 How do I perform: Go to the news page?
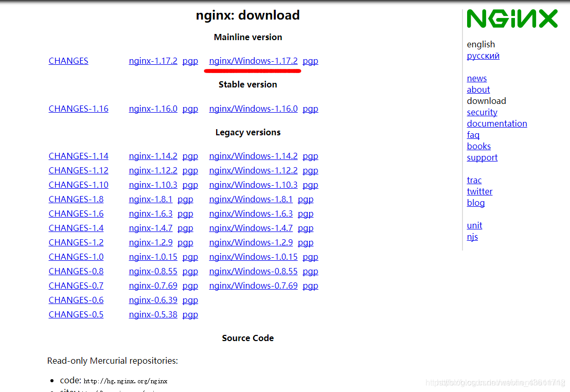pos(476,78)
